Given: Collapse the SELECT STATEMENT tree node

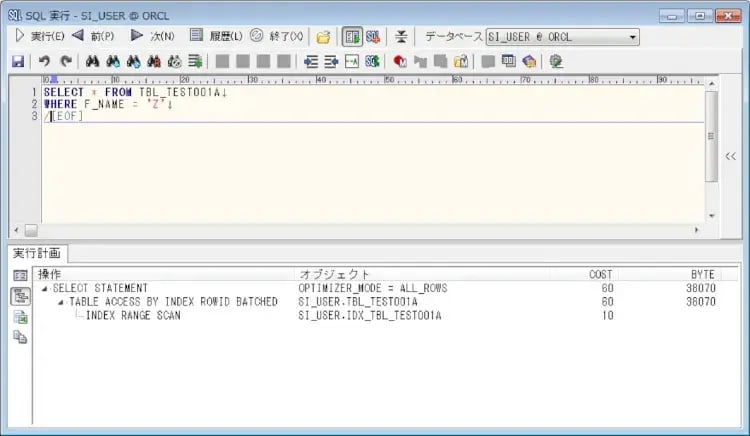Looking at the screenshot, I should click(x=44, y=288).
